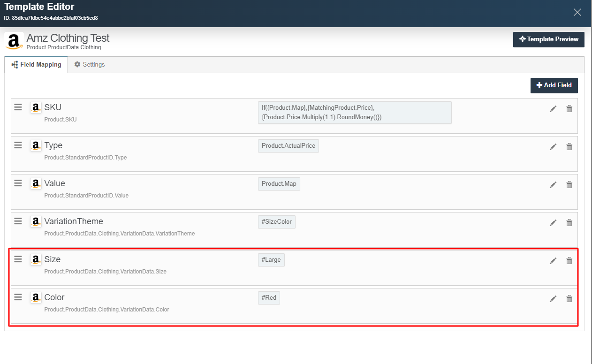Click the SKU formula expression box

click(354, 113)
